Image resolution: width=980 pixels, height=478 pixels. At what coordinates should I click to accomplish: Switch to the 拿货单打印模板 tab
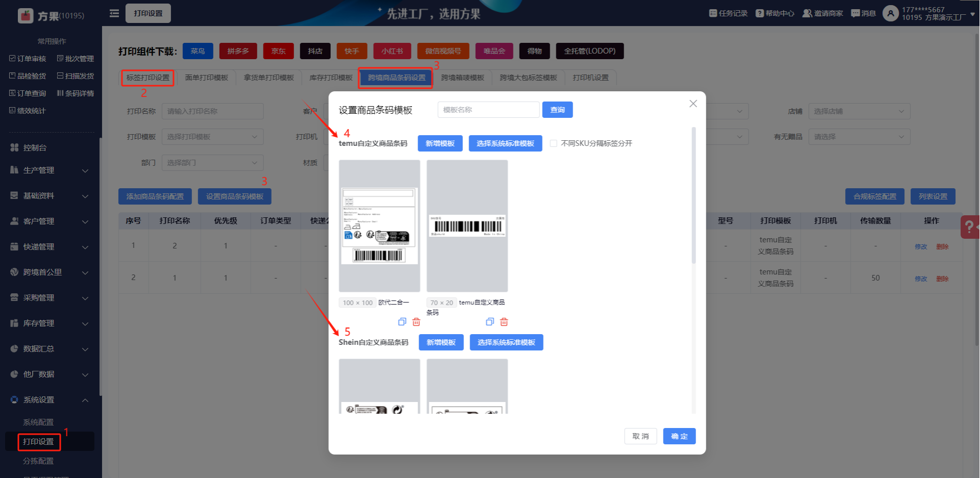(269, 78)
